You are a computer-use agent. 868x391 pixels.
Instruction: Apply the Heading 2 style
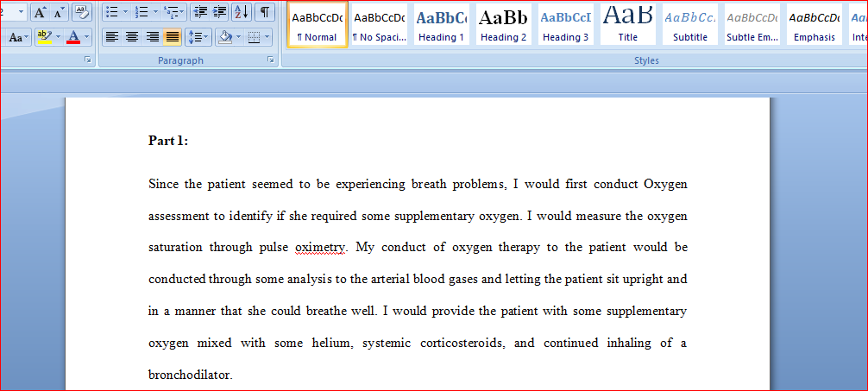[x=503, y=24]
